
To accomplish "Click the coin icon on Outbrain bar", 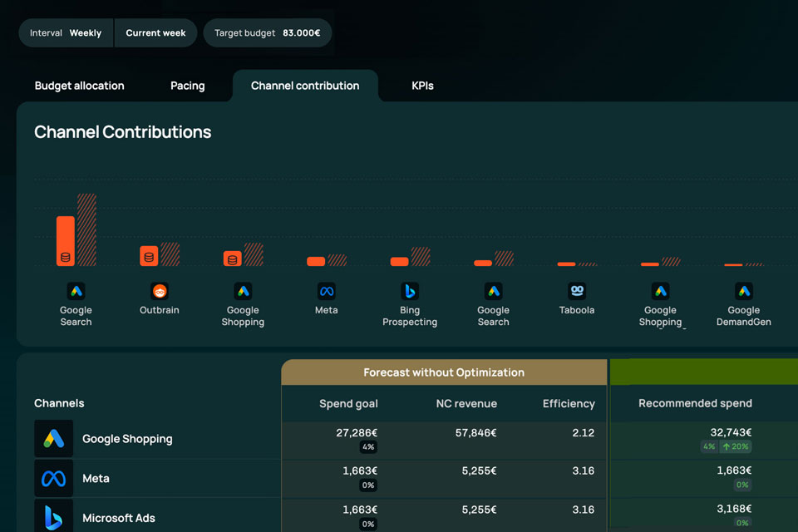I will click(x=149, y=257).
